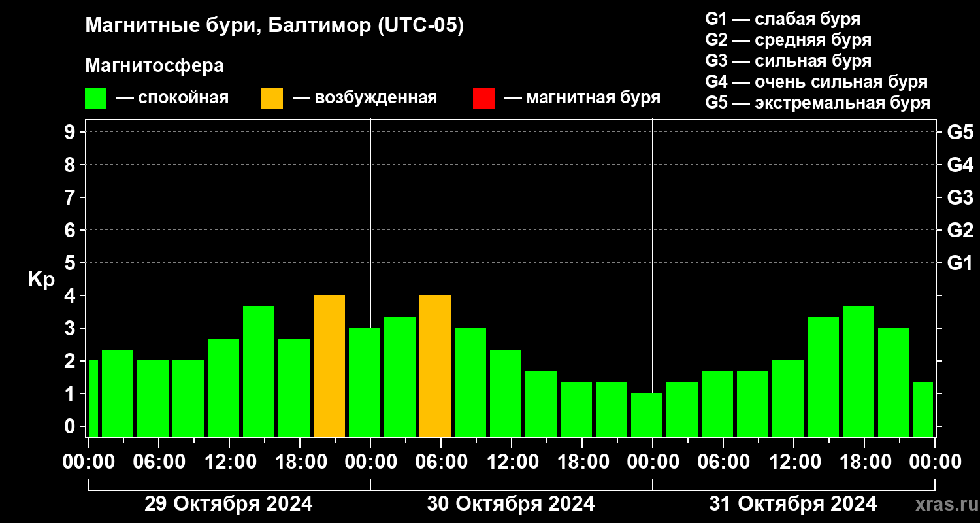Click the date label '30 Октября 2024'

511,504
